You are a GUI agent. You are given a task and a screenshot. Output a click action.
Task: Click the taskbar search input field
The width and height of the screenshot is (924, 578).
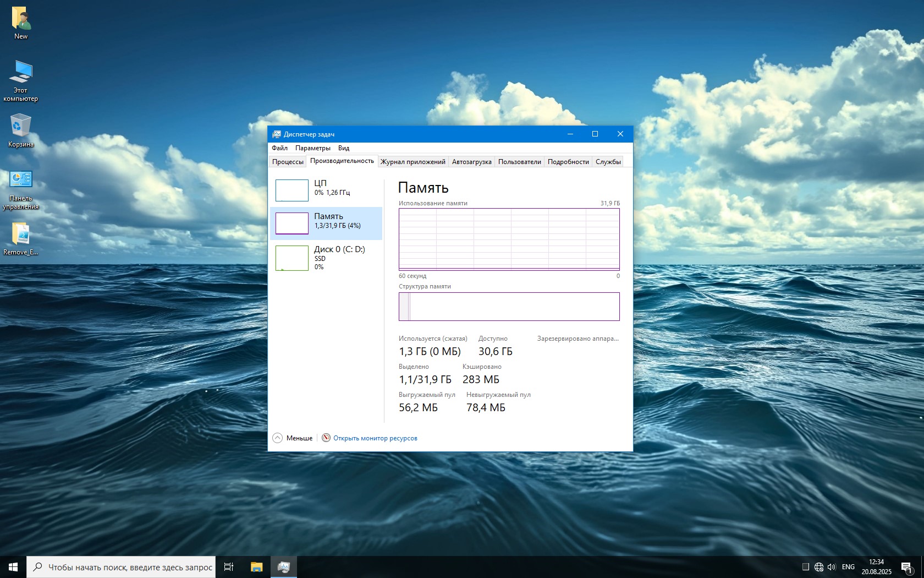tap(130, 567)
